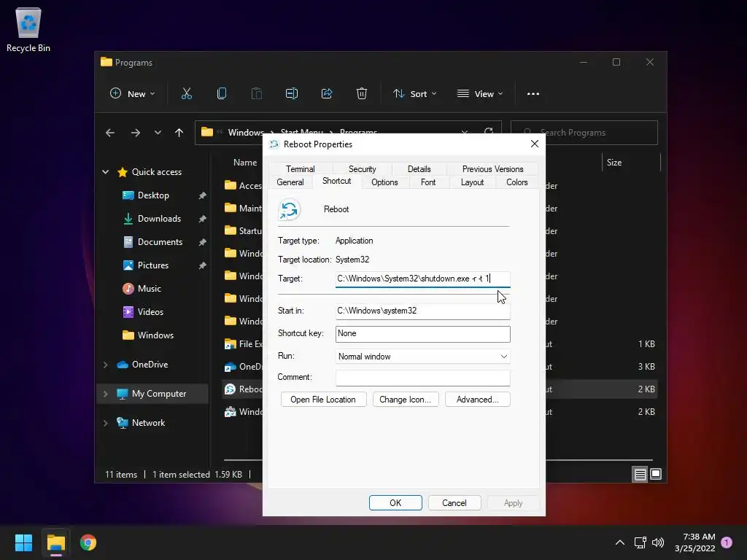Click the Paste icon in Explorer toolbar
Viewport: 747px width, 560px height.
point(257,94)
